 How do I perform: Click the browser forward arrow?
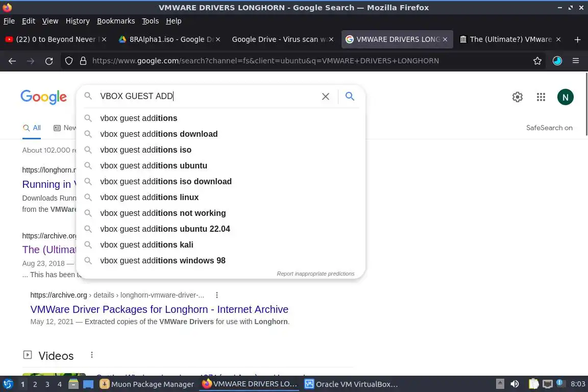pyautogui.click(x=31, y=61)
